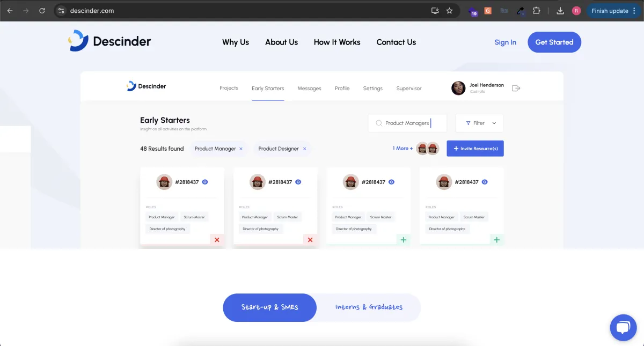Viewport: 644px width, 346px height.
Task: Reload the descinder.com page
Action: pos(42,11)
